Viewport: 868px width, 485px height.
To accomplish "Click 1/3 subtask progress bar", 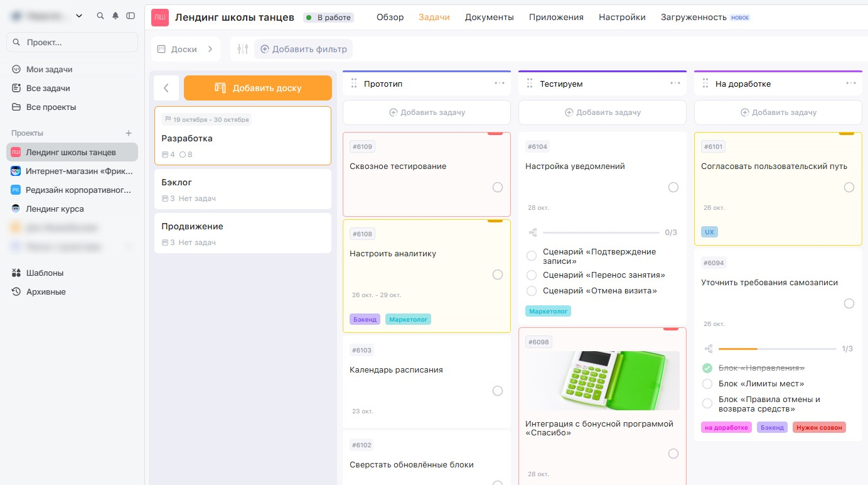I will (777, 349).
